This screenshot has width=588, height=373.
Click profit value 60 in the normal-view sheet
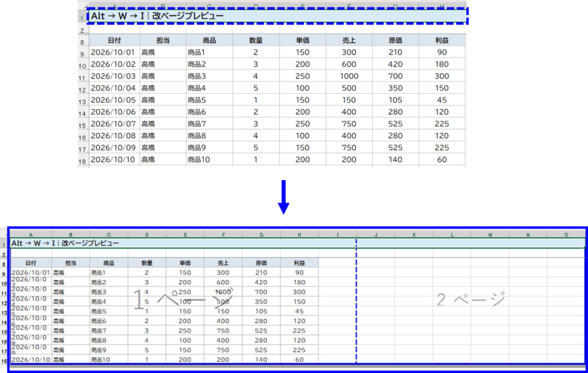[x=442, y=160]
